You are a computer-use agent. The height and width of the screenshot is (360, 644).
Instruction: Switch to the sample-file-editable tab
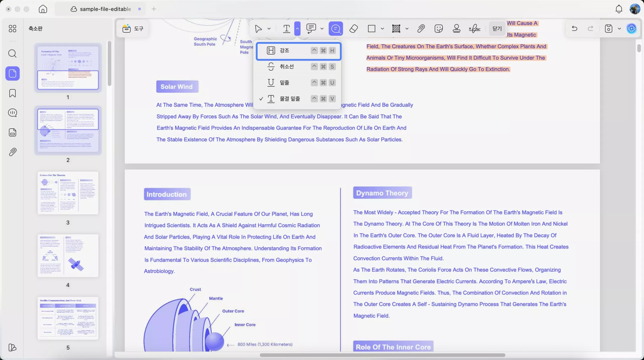[100, 9]
